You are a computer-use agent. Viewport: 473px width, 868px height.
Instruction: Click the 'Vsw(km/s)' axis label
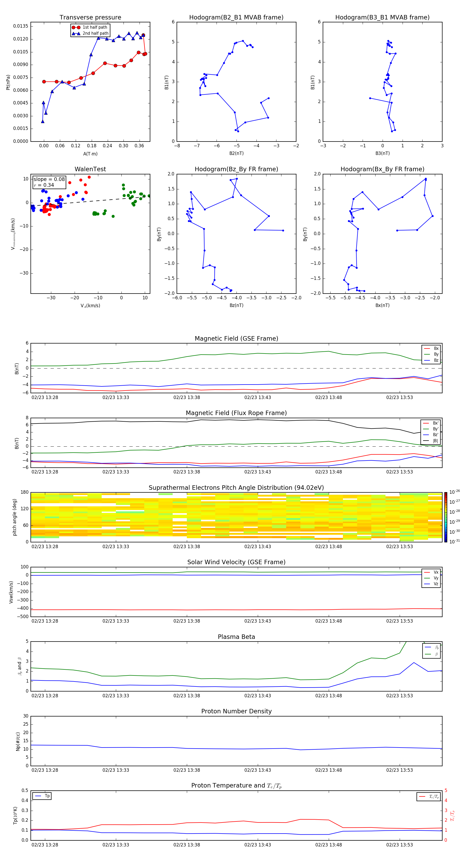[11, 592]
